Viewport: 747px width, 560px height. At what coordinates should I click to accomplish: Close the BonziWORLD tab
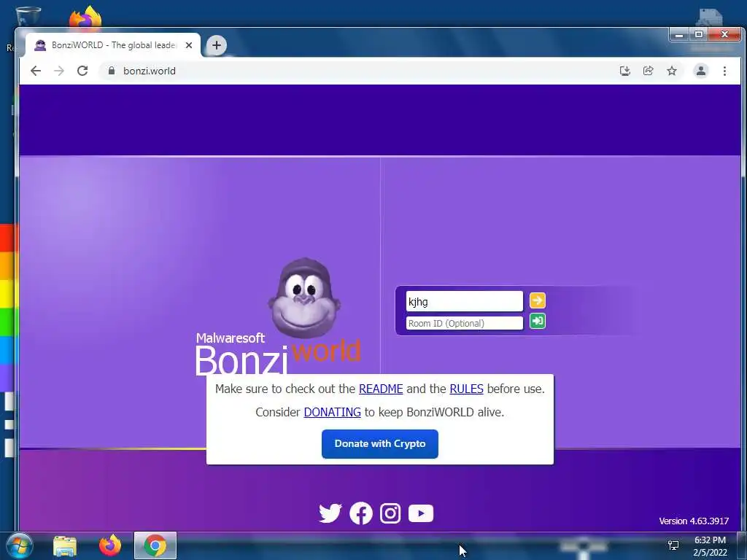189,45
